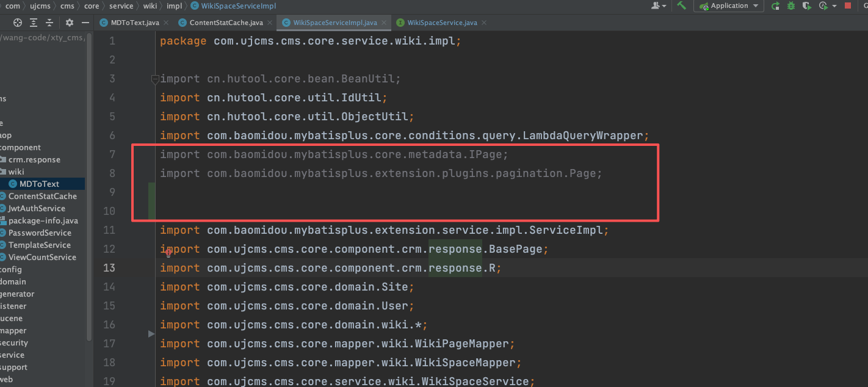
Task: Click the WikiSpaceServiceImpl breadcrumb class
Action: coord(233,6)
